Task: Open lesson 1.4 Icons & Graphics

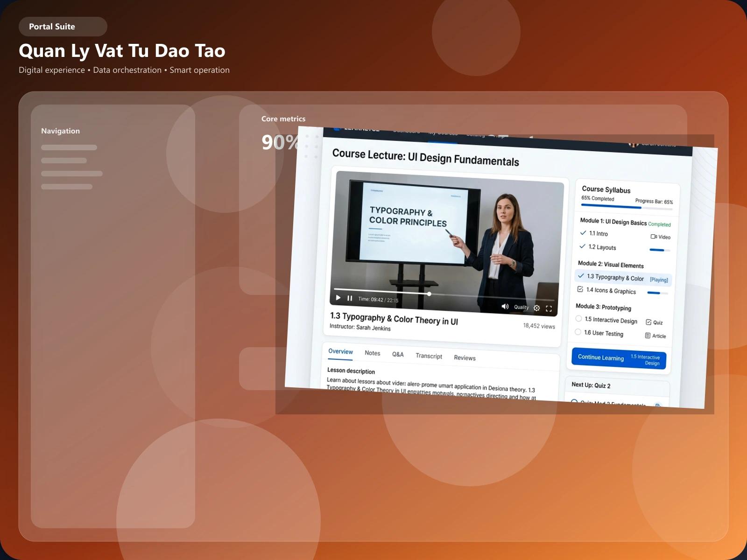Action: [x=611, y=291]
